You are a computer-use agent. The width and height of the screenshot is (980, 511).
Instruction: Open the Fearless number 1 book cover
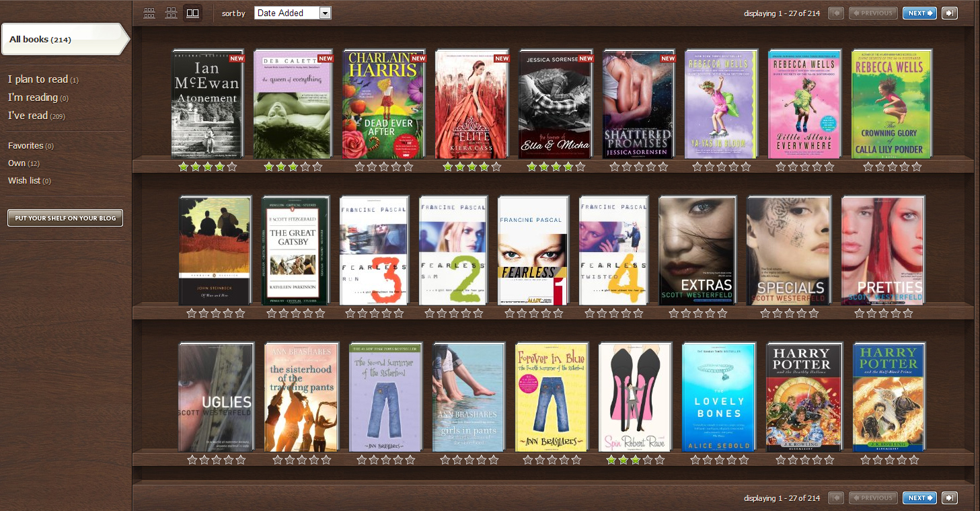533,251
